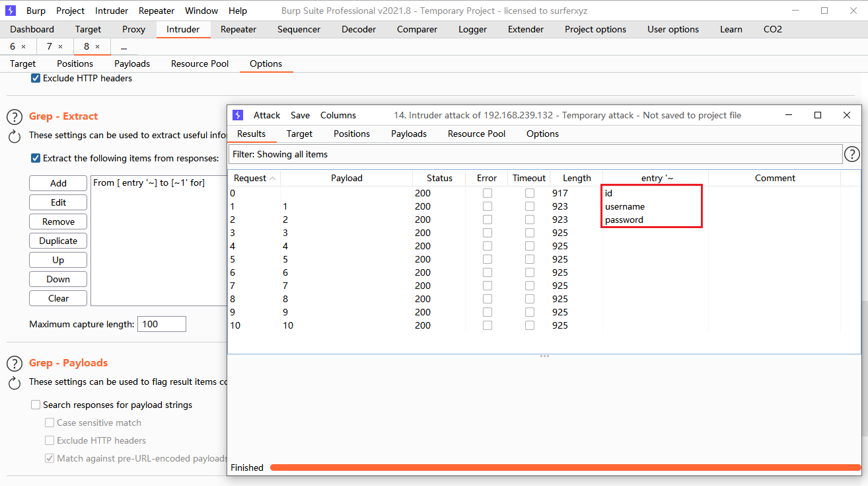Restore defaults for Grep - Payloads section
The image size is (868, 486).
tap(15, 383)
